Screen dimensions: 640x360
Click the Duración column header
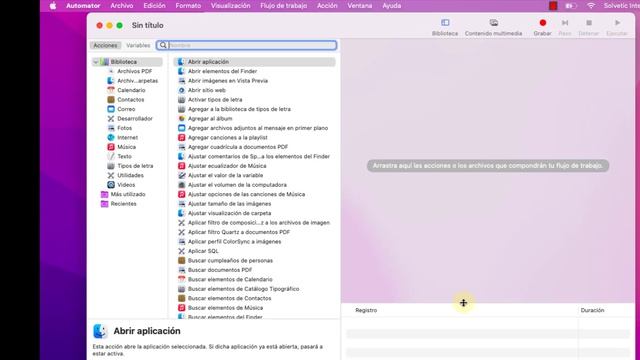pyautogui.click(x=592, y=310)
